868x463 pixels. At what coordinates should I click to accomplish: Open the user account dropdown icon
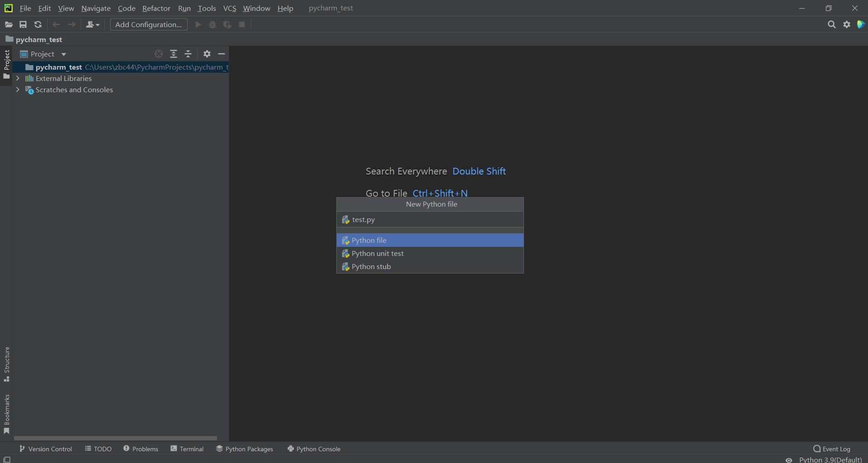[93, 24]
